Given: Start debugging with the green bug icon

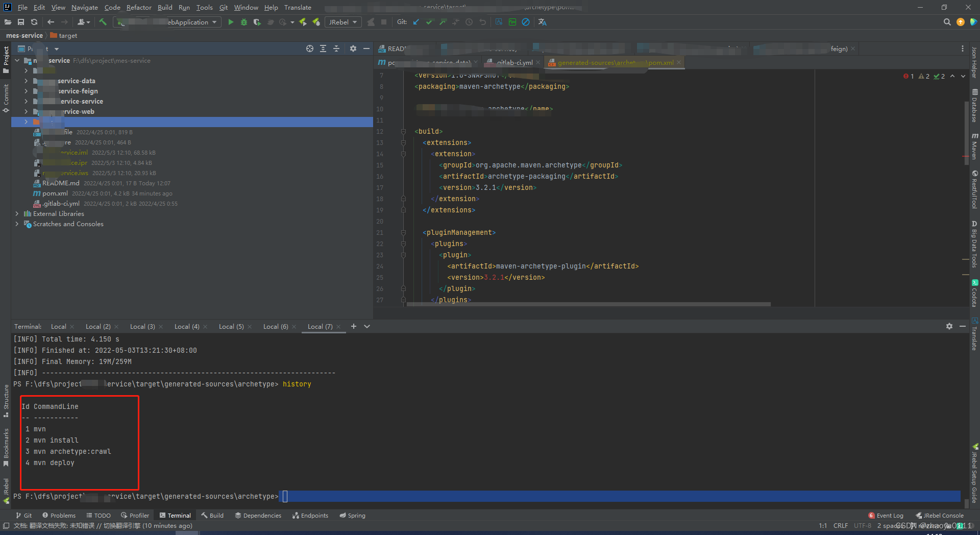Looking at the screenshot, I should [244, 22].
